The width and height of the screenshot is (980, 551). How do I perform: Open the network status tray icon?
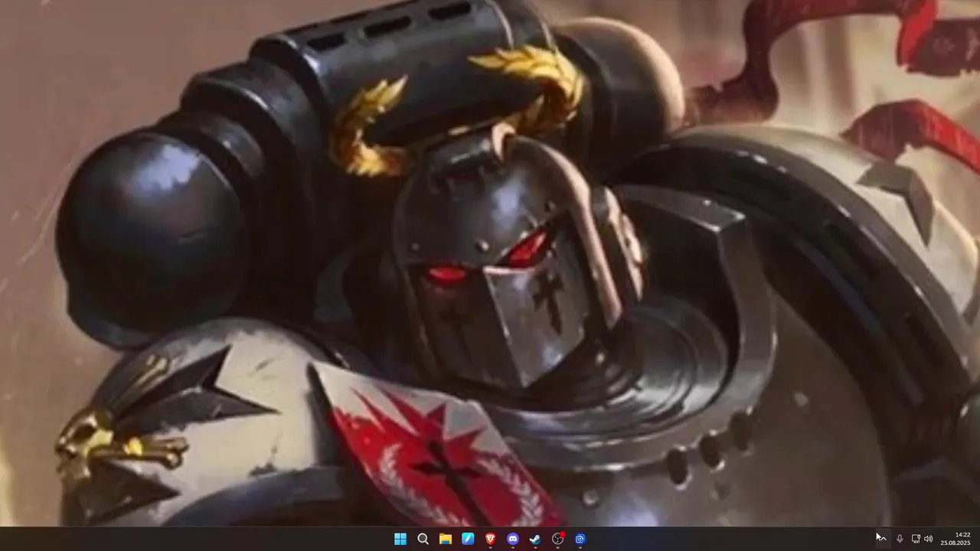point(916,539)
